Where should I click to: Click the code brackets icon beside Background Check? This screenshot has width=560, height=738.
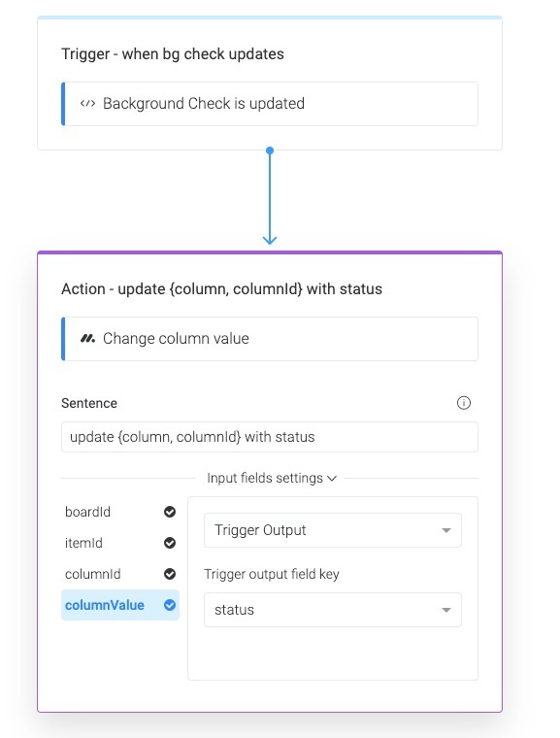click(x=87, y=104)
